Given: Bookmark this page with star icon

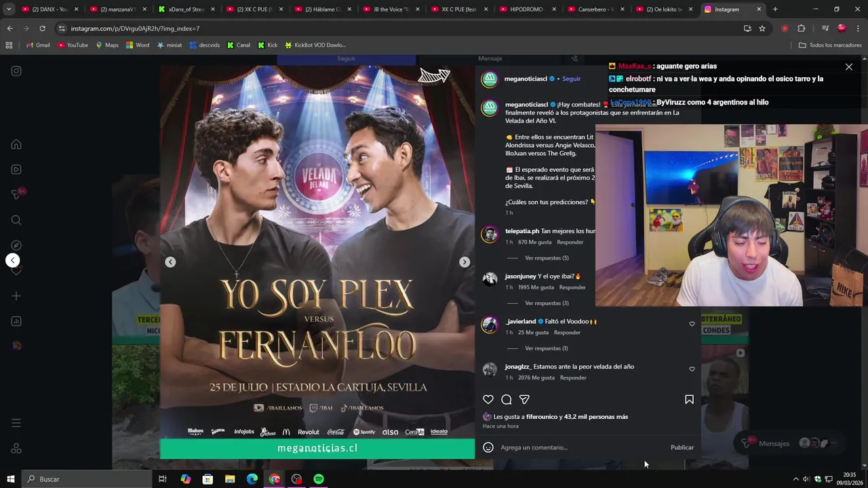Looking at the screenshot, I should (x=762, y=28).
